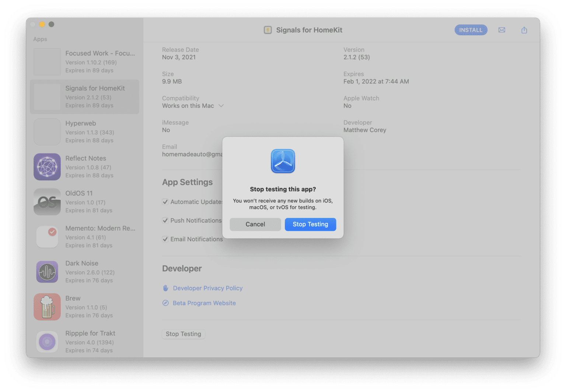Open the mail feedback icon
Viewport: 566px width, 392px height.
502,30
